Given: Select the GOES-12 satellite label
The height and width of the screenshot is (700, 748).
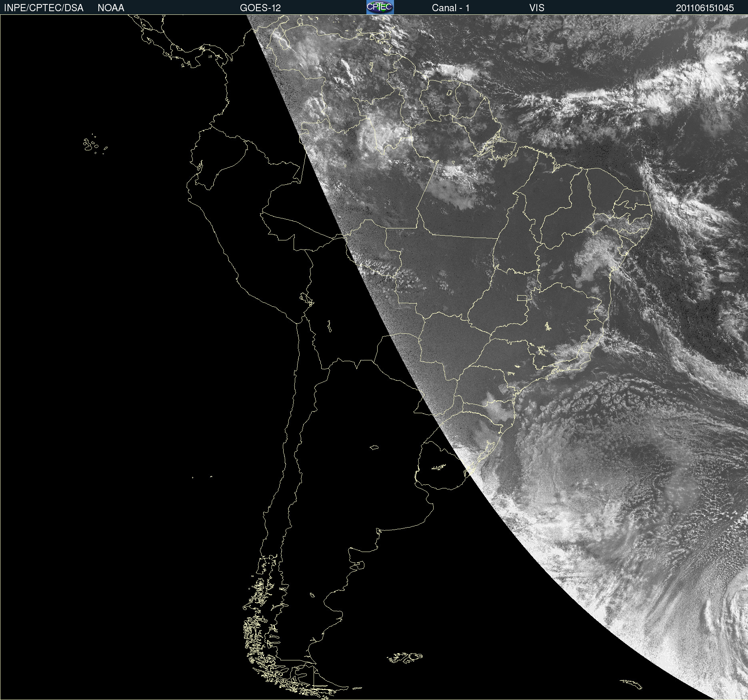Looking at the screenshot, I should (x=260, y=8).
